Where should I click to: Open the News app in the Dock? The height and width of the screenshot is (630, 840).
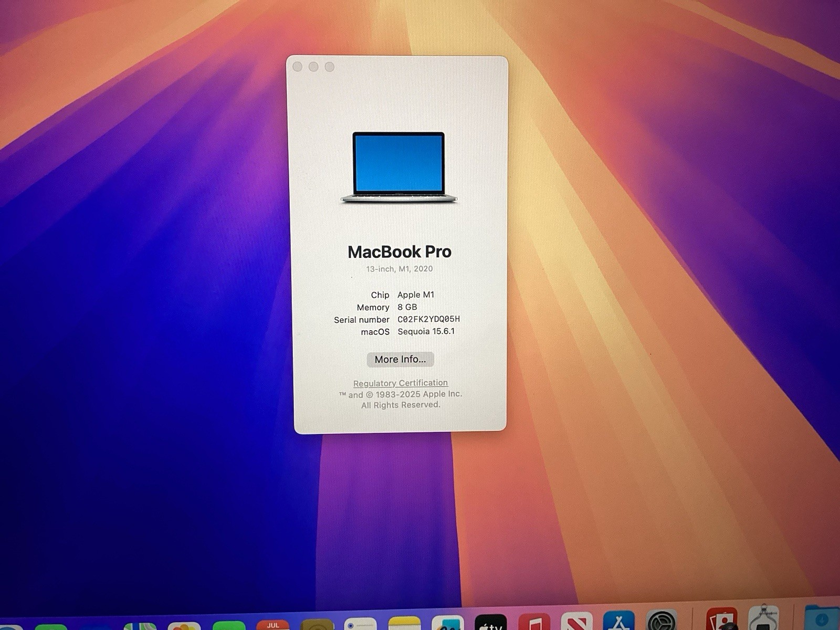(x=576, y=622)
